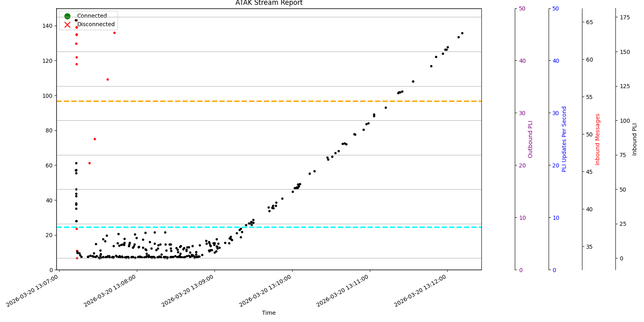Select the cyan dashed threshold line
Viewport: 644px width, 322px height.
pos(322,227)
